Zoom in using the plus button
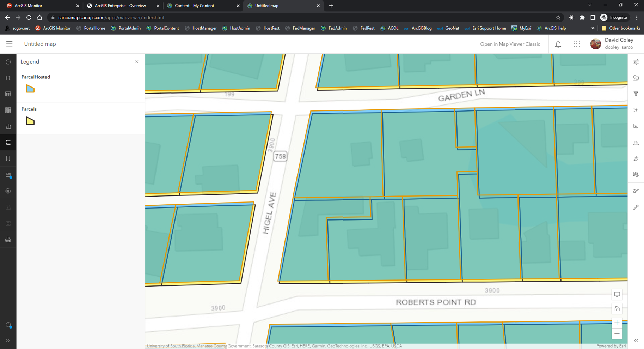The width and height of the screenshot is (644, 349). tap(617, 322)
